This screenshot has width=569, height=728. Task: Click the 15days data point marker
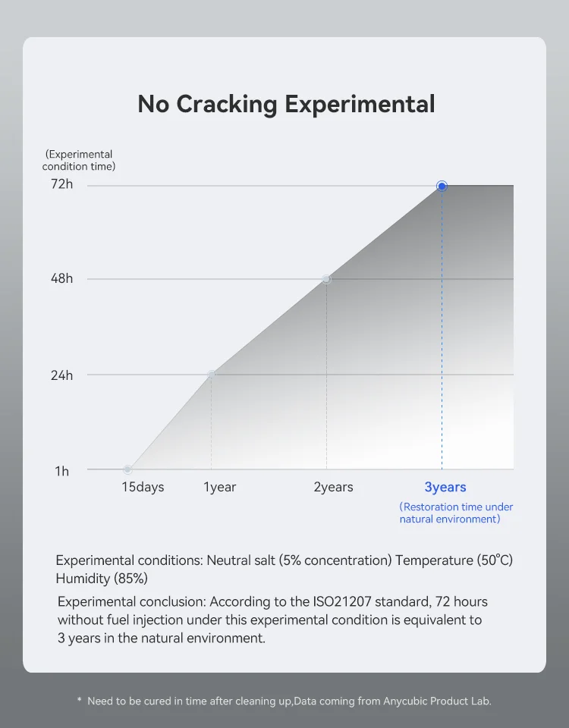pos(127,469)
